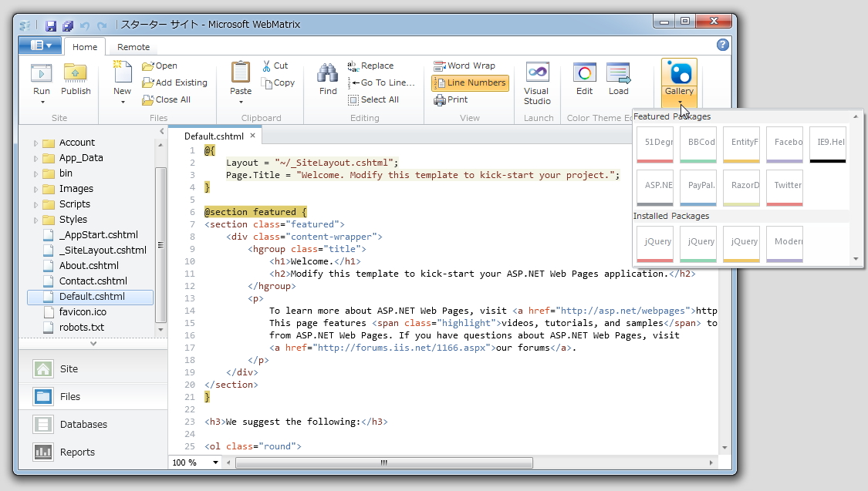868x491 pixels.
Task: Click the Paste clipboard icon
Action: point(240,72)
